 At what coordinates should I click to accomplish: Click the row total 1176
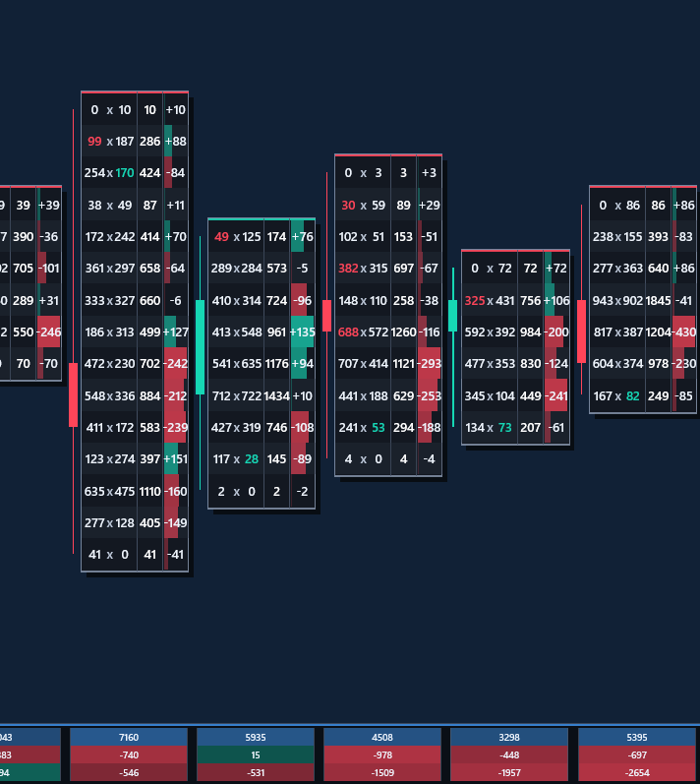coord(277,364)
